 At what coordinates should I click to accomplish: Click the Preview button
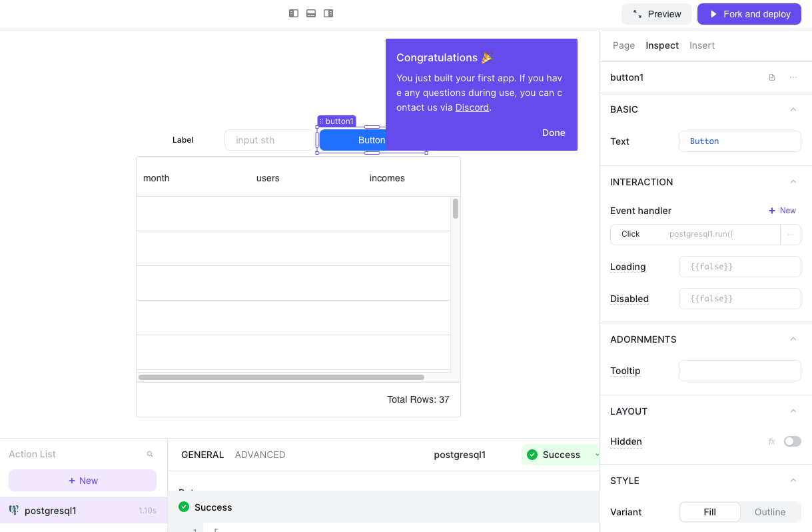click(657, 14)
